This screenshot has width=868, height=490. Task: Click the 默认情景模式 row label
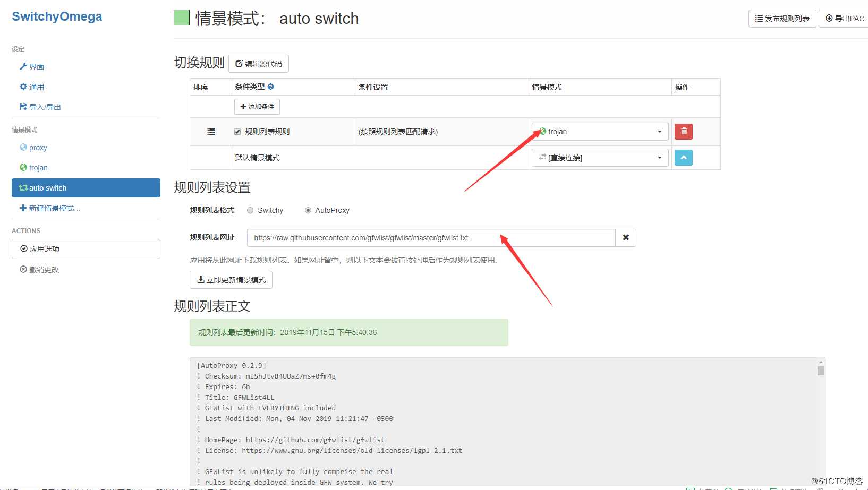click(x=257, y=158)
